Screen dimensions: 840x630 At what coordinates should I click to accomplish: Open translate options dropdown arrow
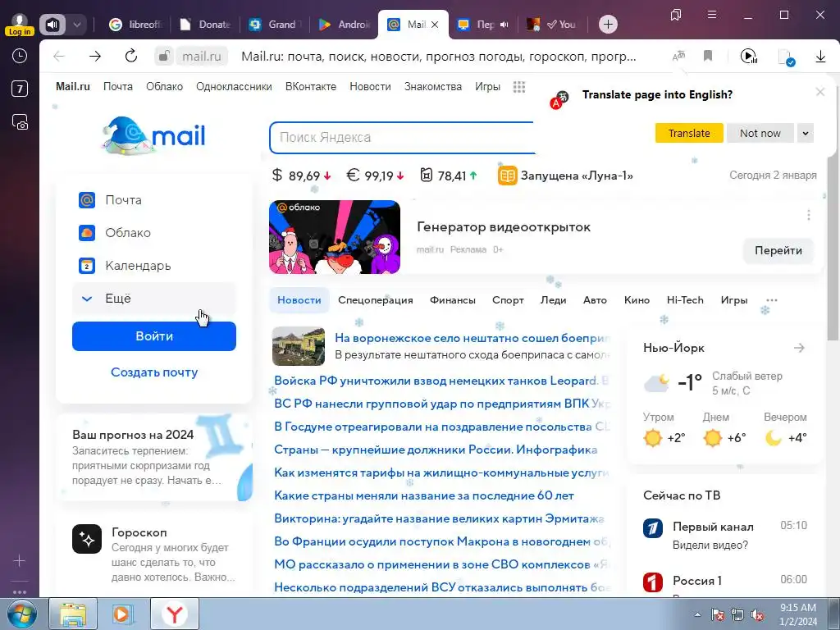pos(806,133)
